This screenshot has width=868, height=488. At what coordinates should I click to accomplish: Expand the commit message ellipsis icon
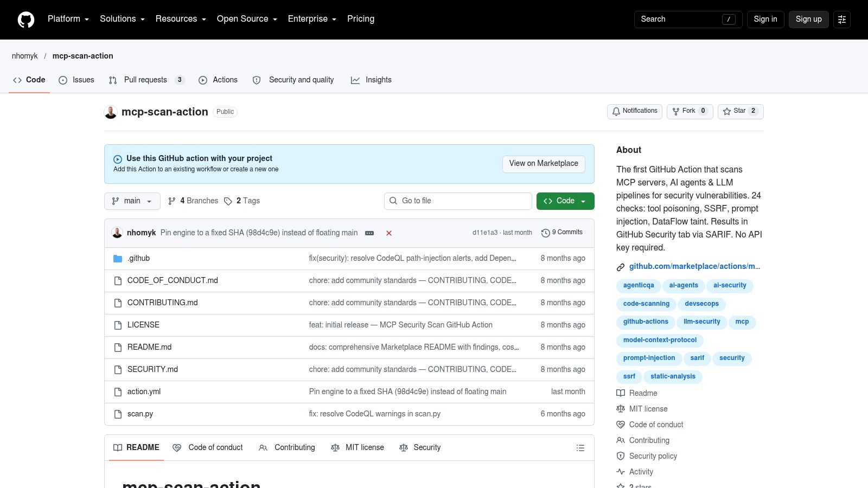tap(369, 233)
